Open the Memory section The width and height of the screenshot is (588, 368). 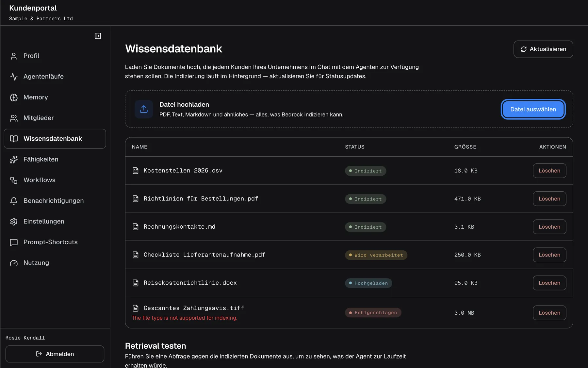(55, 97)
